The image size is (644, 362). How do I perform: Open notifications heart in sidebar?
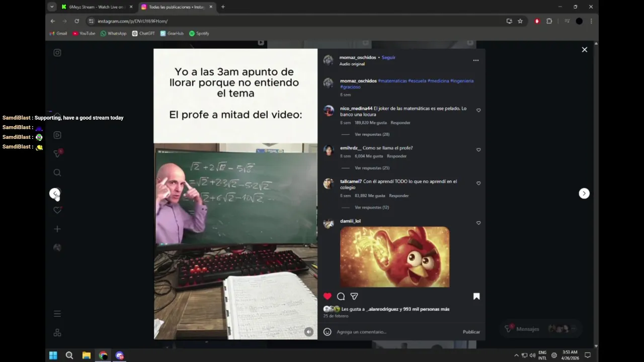(x=57, y=210)
